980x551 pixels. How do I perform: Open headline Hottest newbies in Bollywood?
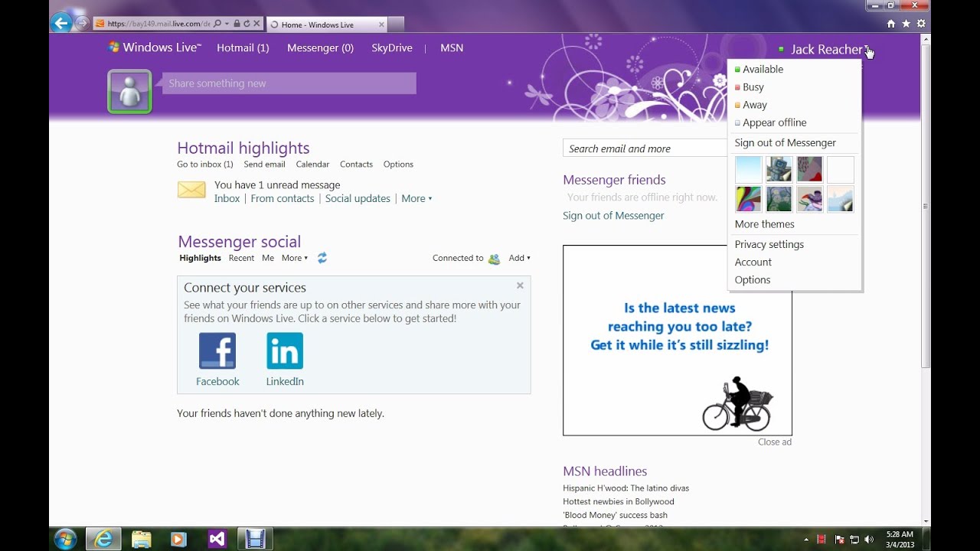click(x=619, y=502)
